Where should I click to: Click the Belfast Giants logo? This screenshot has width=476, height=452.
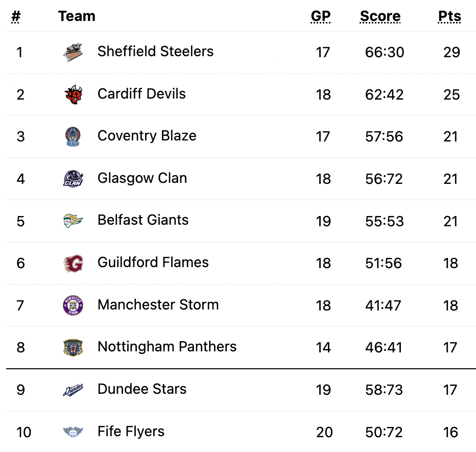(73, 221)
